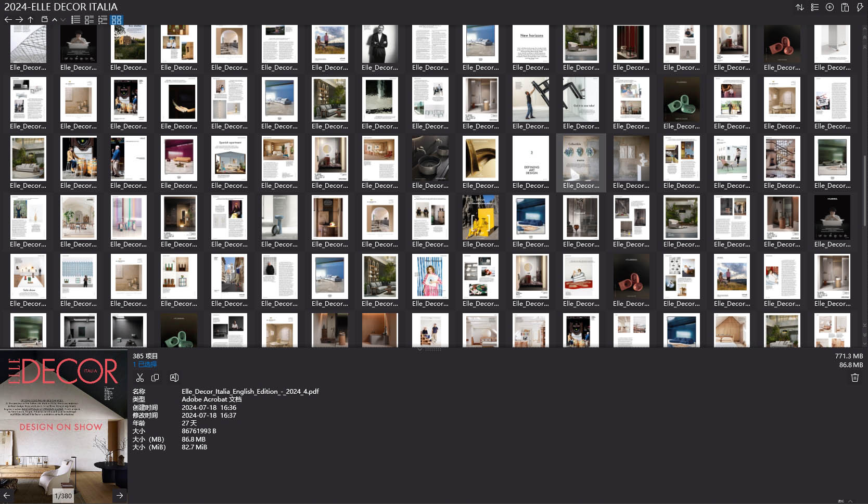This screenshot has width=868, height=504.
Task: Select the large thumbnails grid view
Action: coord(117,20)
